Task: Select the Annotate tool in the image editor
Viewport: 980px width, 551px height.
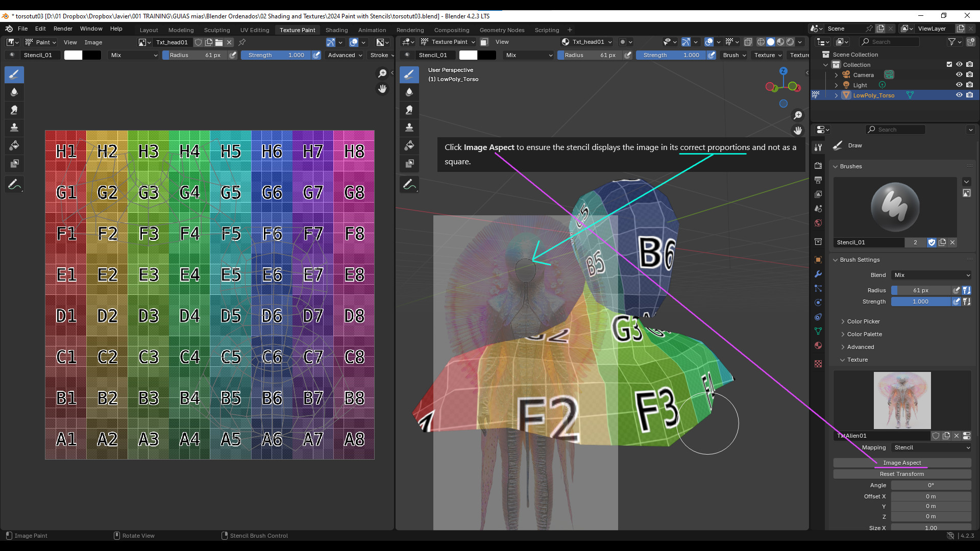Action: pyautogui.click(x=14, y=185)
